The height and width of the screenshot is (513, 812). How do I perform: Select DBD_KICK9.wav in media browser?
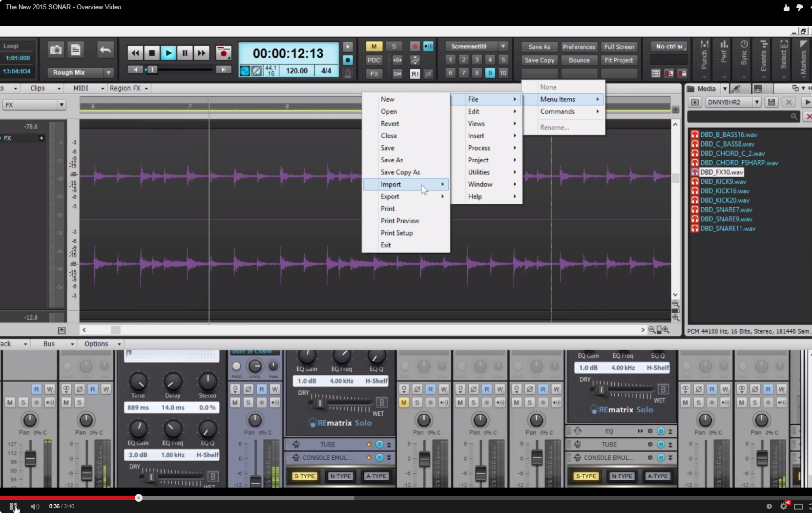[x=723, y=181]
